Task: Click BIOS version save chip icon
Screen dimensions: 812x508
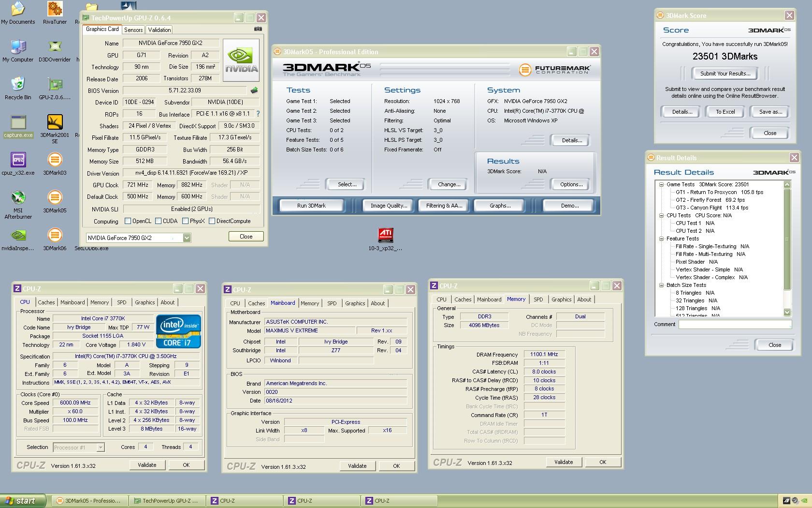Action: [254, 90]
